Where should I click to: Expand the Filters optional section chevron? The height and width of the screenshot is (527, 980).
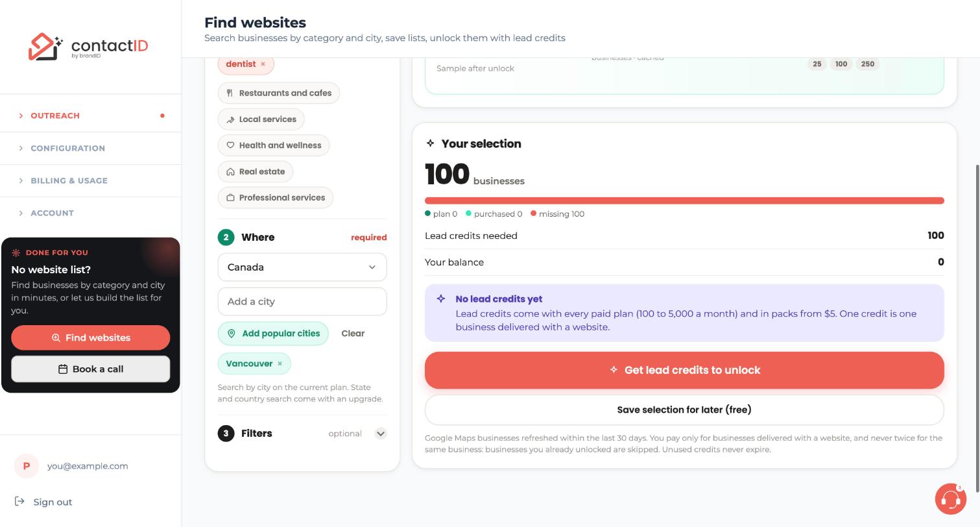[x=381, y=434]
